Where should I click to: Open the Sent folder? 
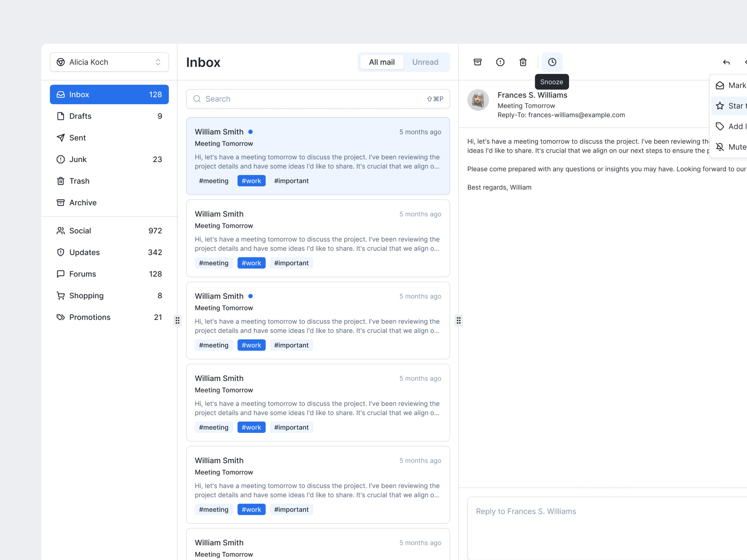[x=77, y=137]
